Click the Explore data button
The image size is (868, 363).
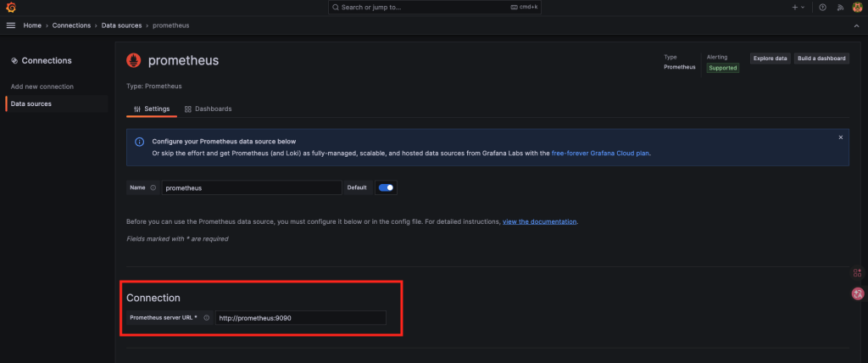tap(770, 59)
